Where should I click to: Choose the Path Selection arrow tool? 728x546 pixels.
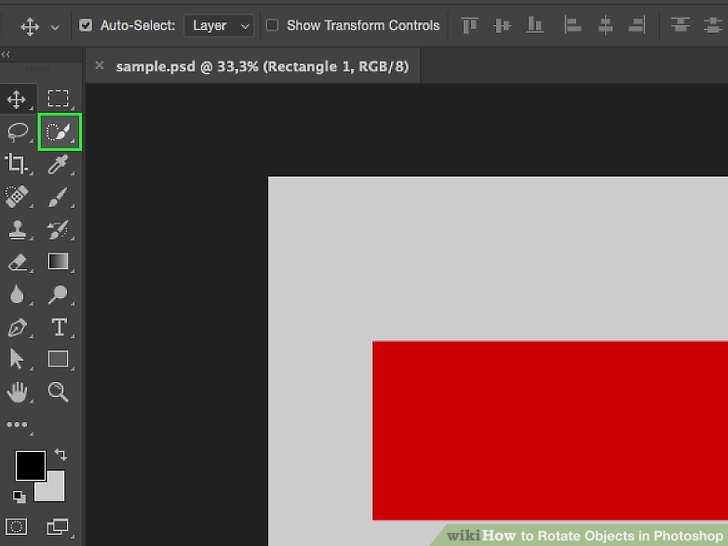pyautogui.click(x=17, y=359)
